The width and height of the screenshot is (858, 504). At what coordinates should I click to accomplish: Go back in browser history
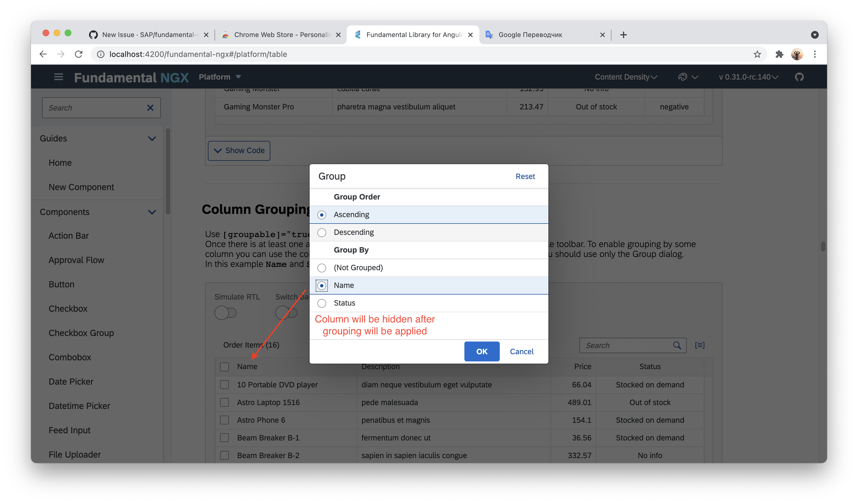tap(43, 54)
